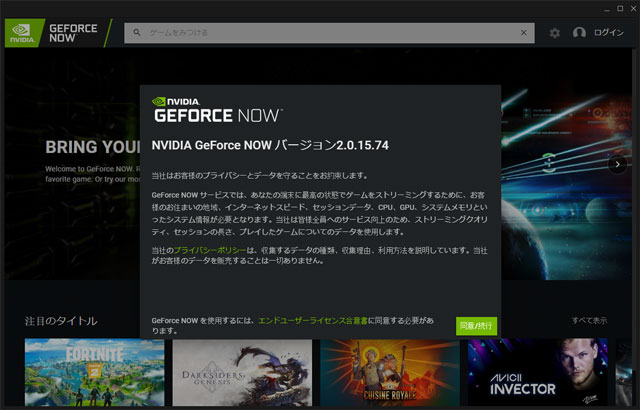Select the AVICII Invector thumbnail
Screen dimensions: 640x410
point(538,372)
